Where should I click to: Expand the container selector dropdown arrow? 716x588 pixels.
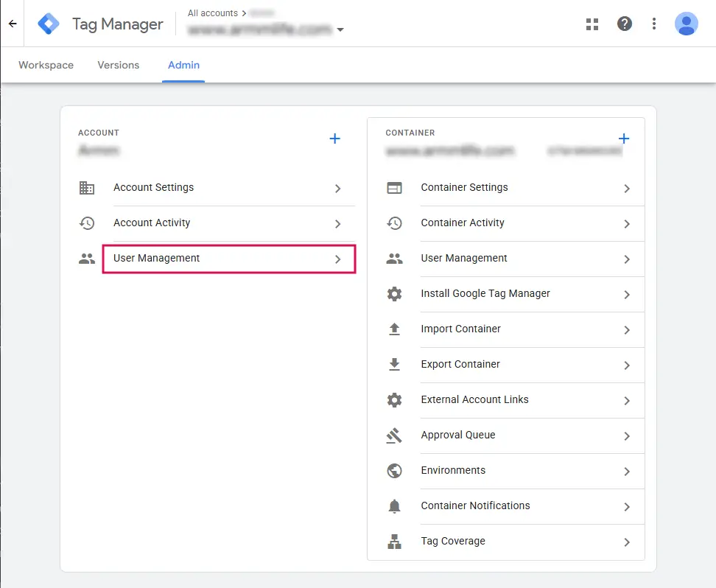[x=340, y=29]
